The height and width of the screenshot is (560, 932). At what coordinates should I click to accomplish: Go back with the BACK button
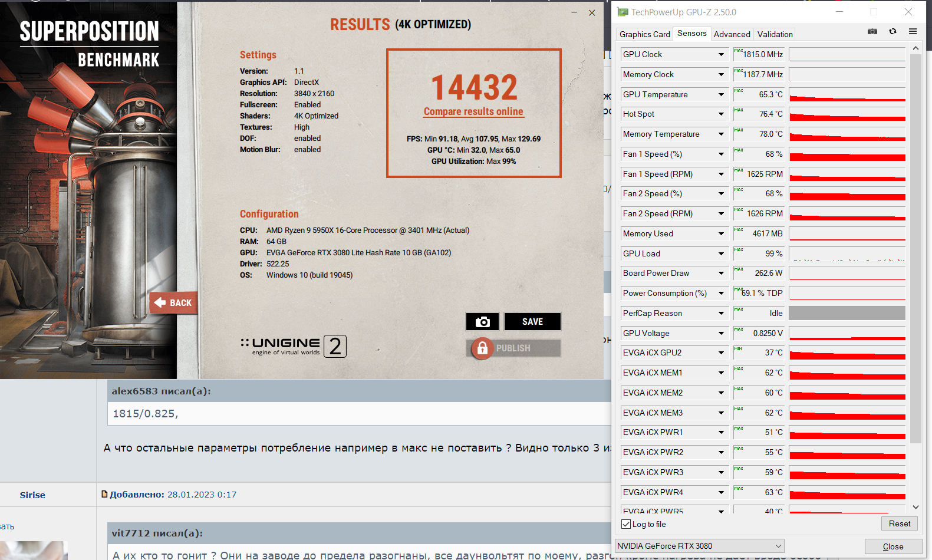173,302
